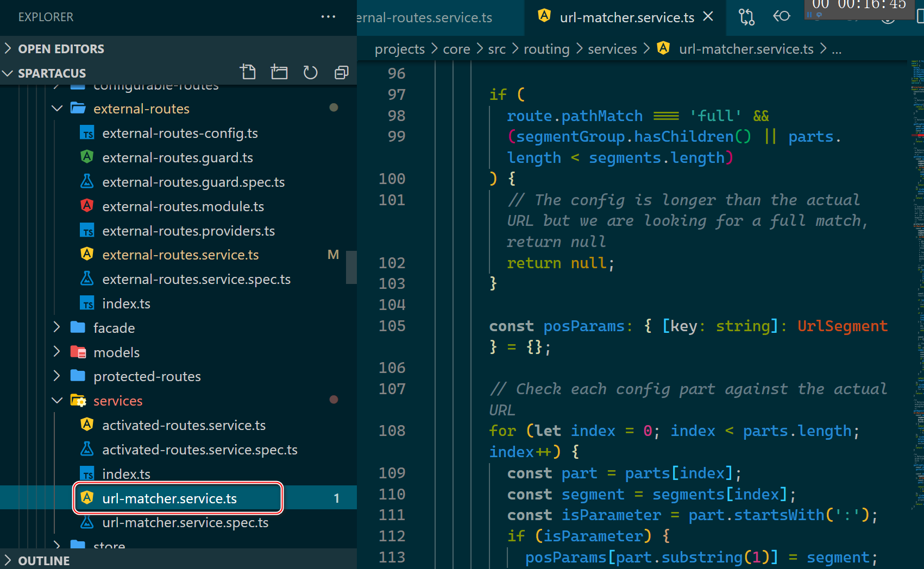Click the go back revision icon
Image resolution: width=924 pixels, height=569 pixels.
781,16
